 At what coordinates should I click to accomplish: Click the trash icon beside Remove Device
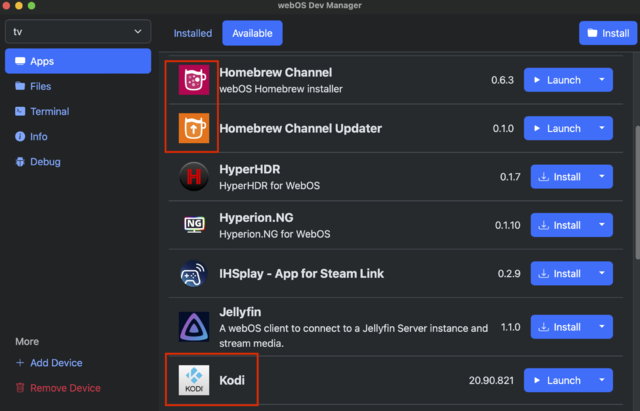point(20,388)
